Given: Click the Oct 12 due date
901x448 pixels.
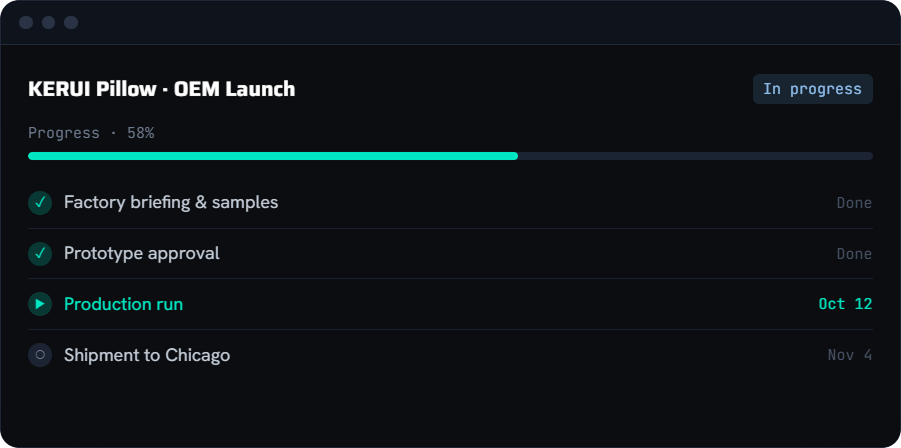Looking at the screenshot, I should (845, 304).
